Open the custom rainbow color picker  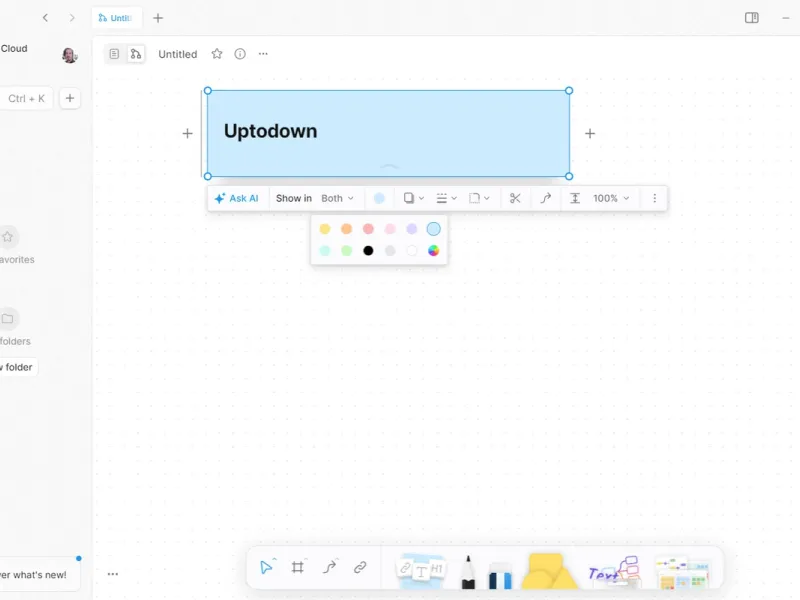pos(434,251)
